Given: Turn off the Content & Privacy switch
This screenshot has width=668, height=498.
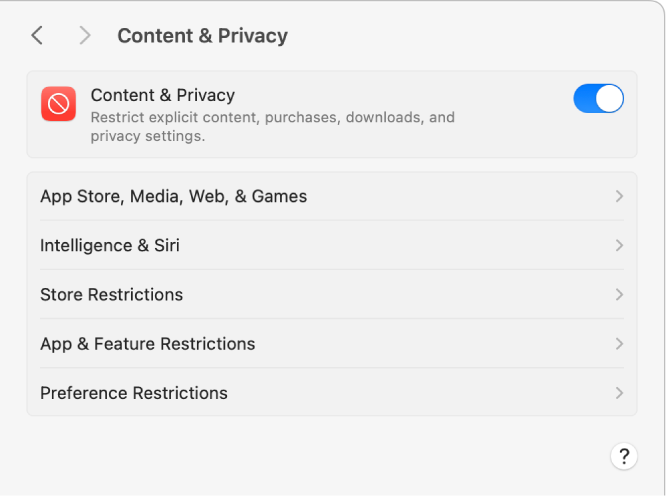Looking at the screenshot, I should coord(598,98).
